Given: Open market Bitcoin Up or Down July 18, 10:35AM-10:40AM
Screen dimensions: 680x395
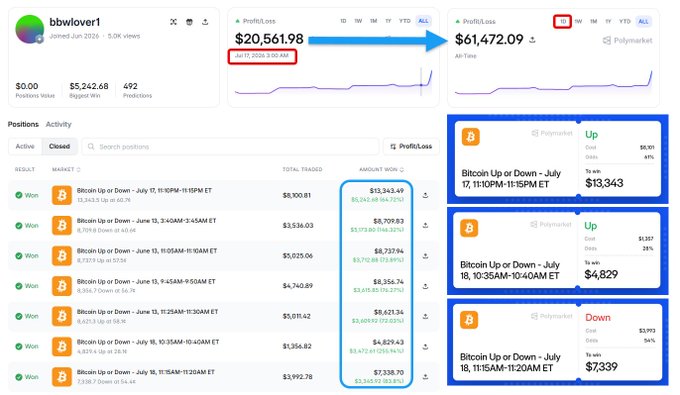Looking at the screenshot, I should pos(148,342).
